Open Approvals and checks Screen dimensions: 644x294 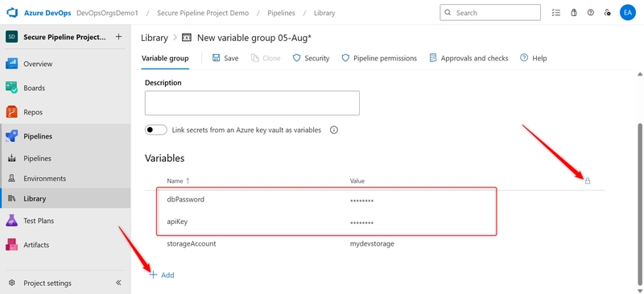coord(469,58)
